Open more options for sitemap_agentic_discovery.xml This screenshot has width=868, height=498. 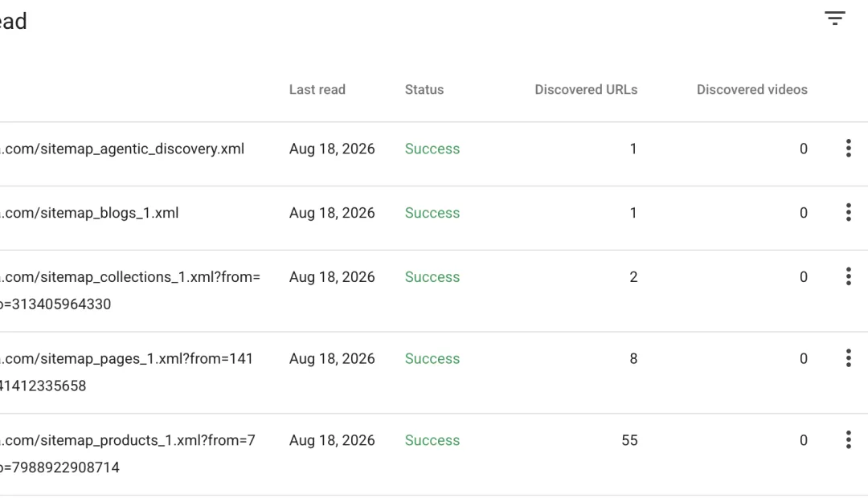[x=848, y=149]
